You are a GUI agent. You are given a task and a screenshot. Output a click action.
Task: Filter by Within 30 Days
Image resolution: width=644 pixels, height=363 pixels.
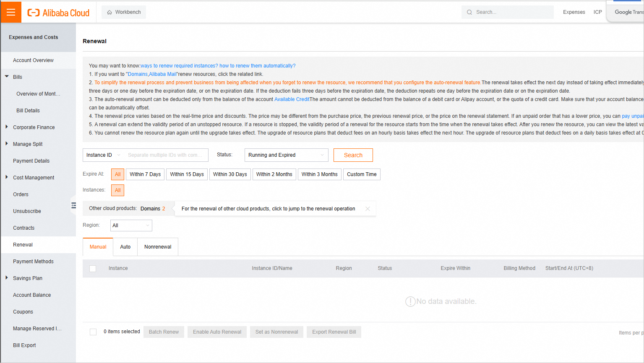pos(230,174)
